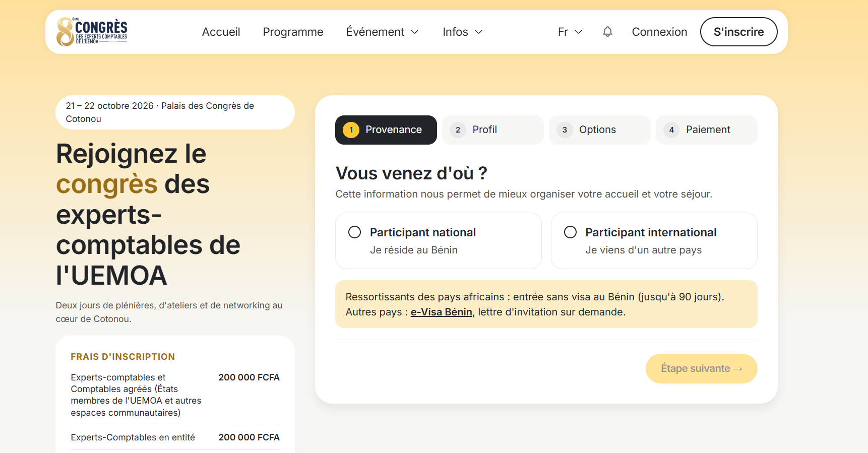Image resolution: width=868 pixels, height=453 pixels.
Task: Switch to the Profil step
Action: pos(492,130)
